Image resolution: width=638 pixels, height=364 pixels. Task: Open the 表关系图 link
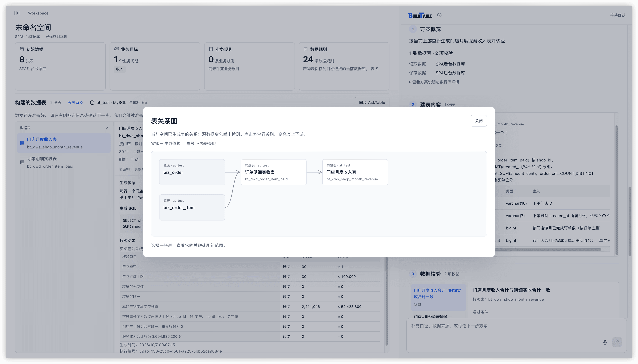point(75,103)
